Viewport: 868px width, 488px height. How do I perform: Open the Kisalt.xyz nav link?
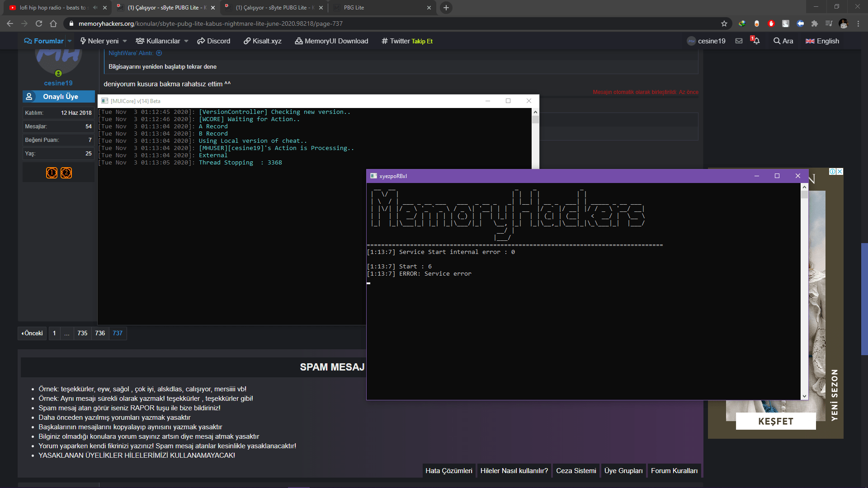(263, 41)
